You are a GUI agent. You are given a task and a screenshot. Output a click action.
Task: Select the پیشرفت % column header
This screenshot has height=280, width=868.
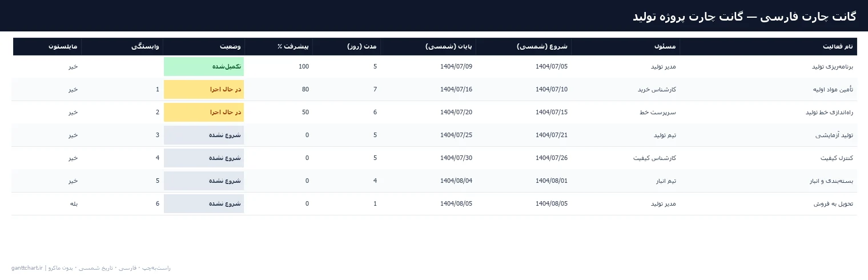click(279, 46)
